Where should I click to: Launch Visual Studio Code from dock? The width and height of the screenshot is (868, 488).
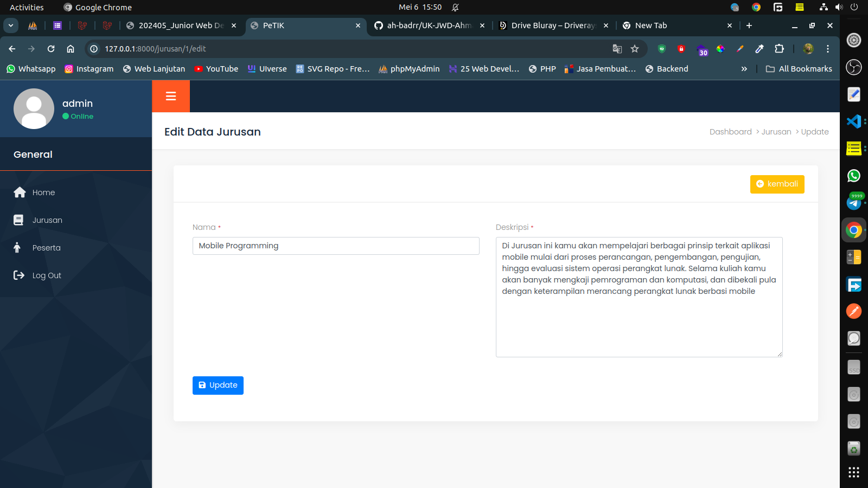[x=854, y=121]
